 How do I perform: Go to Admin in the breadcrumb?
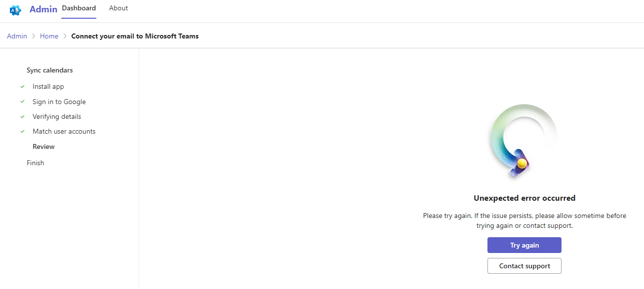point(17,36)
